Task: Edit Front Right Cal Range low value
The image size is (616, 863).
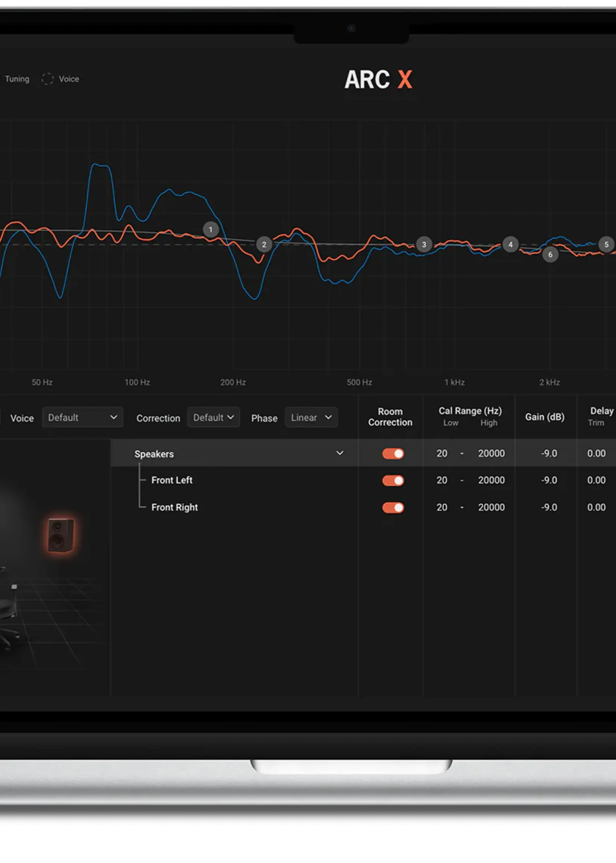Action: 442,507
